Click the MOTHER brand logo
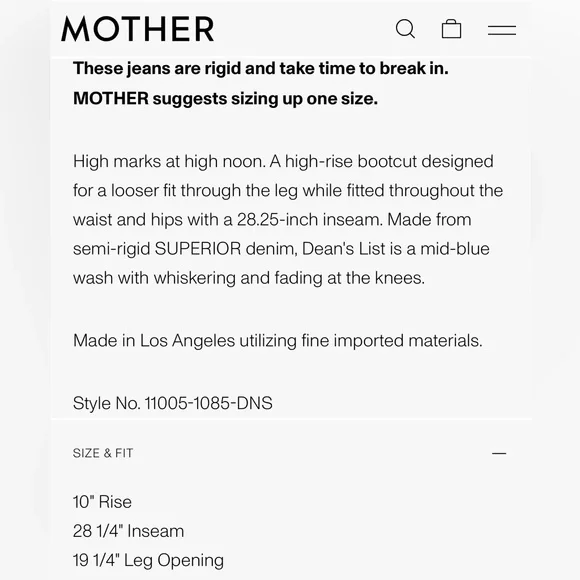Viewport: 580px width, 580px height. (x=138, y=29)
